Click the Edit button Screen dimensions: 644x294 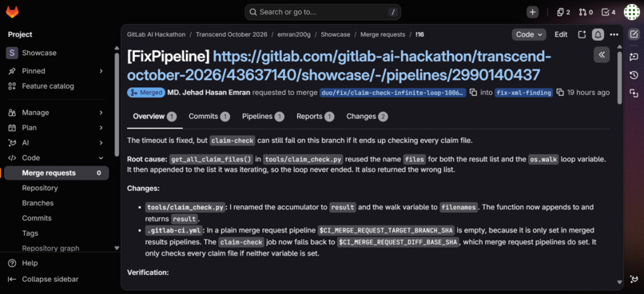[561, 35]
